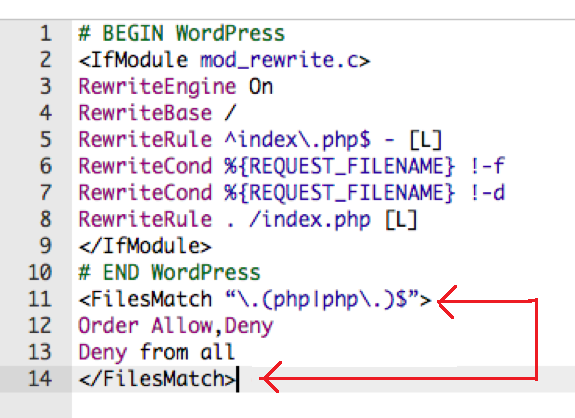575x418 pixels.
Task: Select line number 3 in the gutter
Action: [x=45, y=87]
